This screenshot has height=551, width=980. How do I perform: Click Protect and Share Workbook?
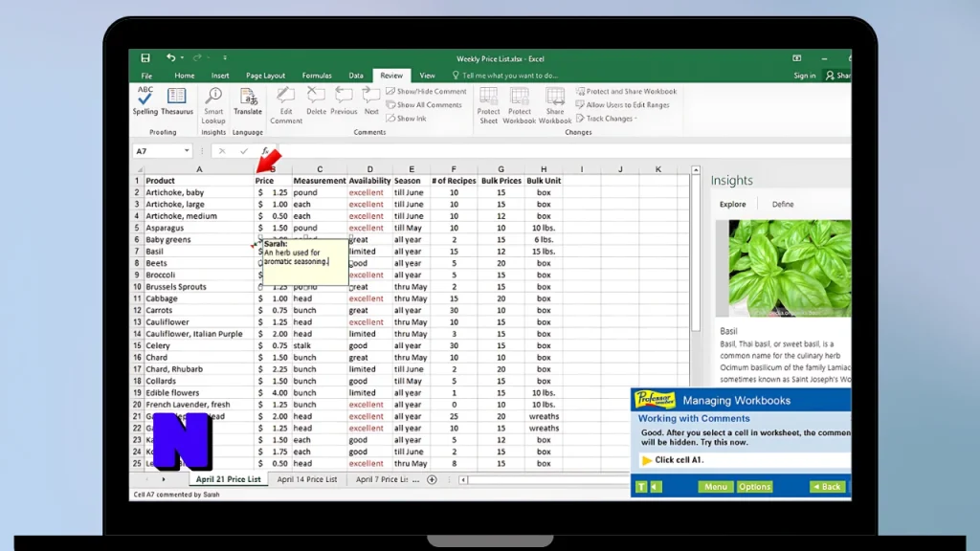626,91
